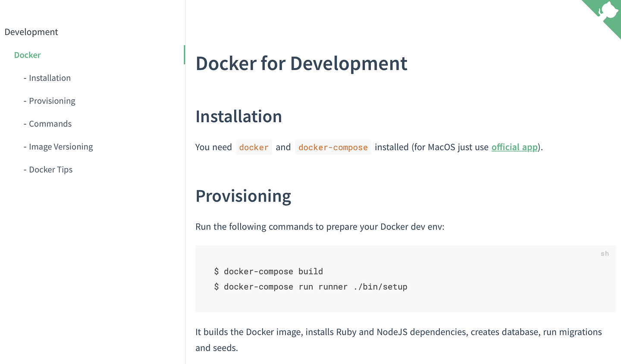Viewport: 621px width, 364px height.
Task: Select Docker in the sidebar
Action: (27, 55)
